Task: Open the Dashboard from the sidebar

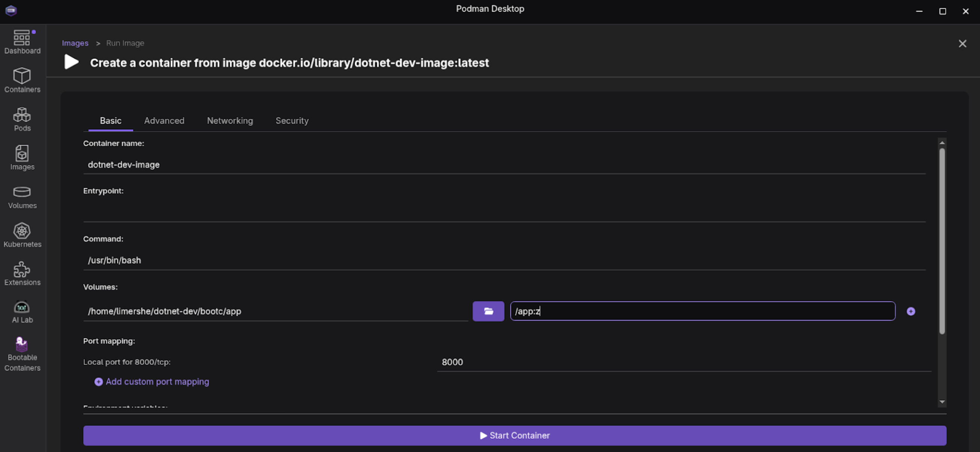Action: coord(22,42)
